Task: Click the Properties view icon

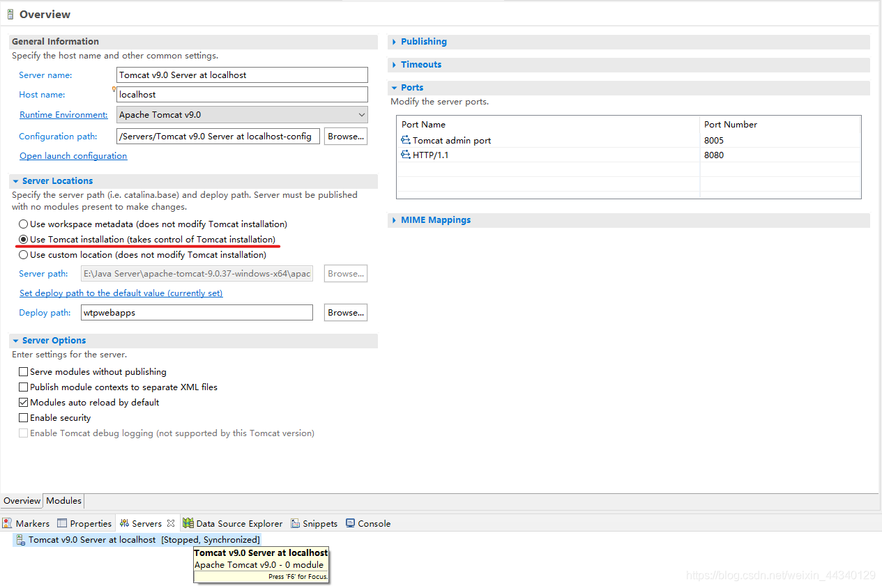Action: click(62, 523)
